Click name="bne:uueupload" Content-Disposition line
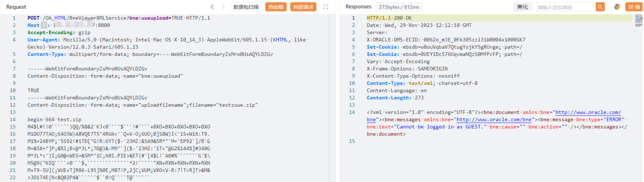The image size is (644, 182). 105,76
